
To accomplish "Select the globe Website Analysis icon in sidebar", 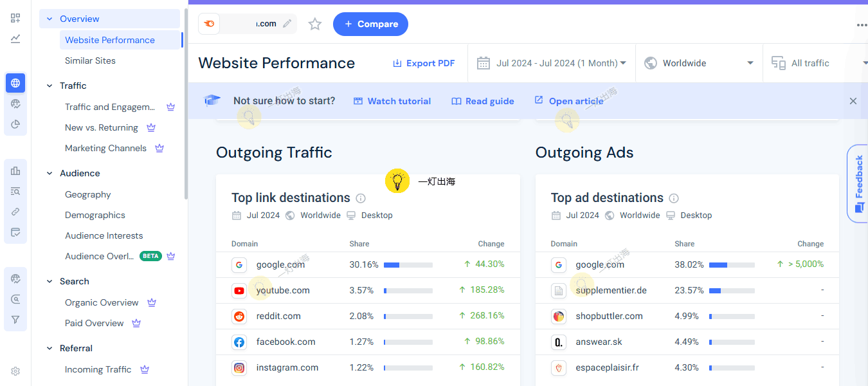I will click(15, 82).
